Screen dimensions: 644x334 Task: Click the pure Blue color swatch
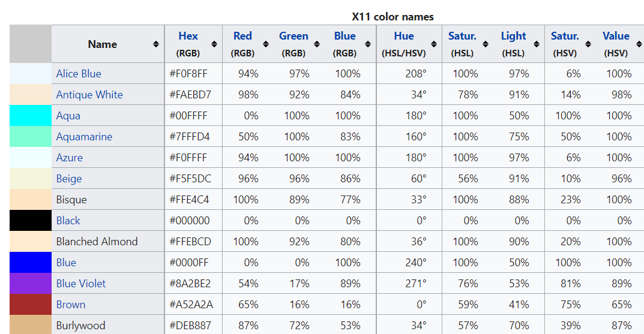31,262
